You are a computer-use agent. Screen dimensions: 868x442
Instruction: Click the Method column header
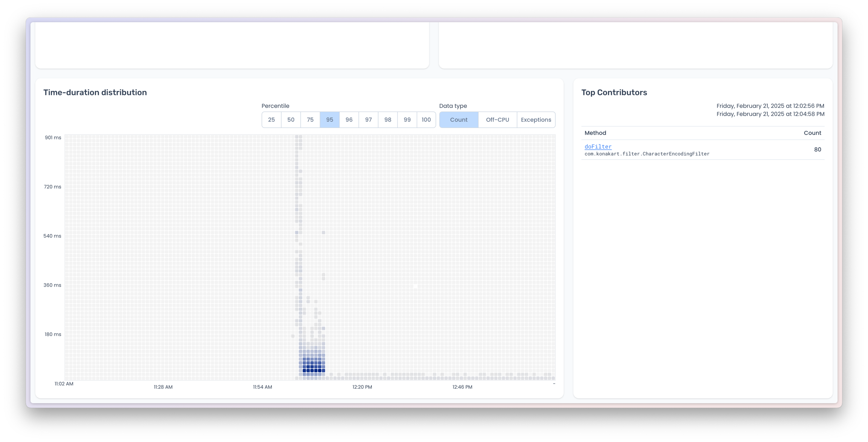pyautogui.click(x=595, y=133)
